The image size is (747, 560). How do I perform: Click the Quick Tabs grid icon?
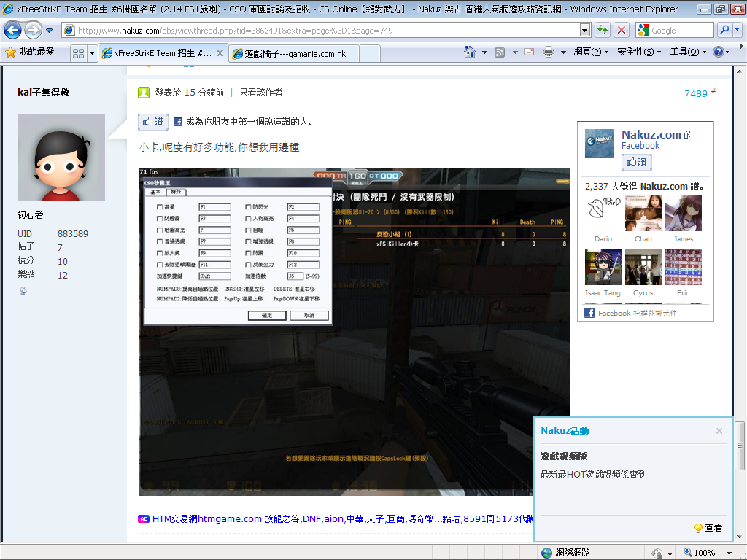78,53
